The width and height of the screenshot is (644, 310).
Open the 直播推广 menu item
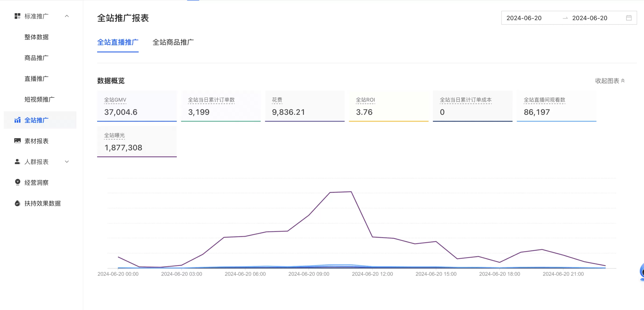[36, 78]
